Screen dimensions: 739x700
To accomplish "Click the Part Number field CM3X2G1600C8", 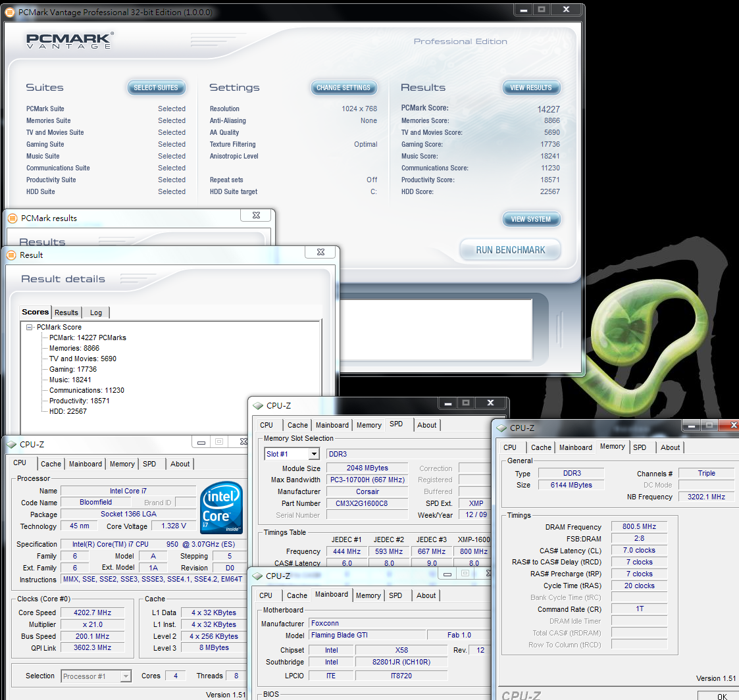I will click(367, 503).
